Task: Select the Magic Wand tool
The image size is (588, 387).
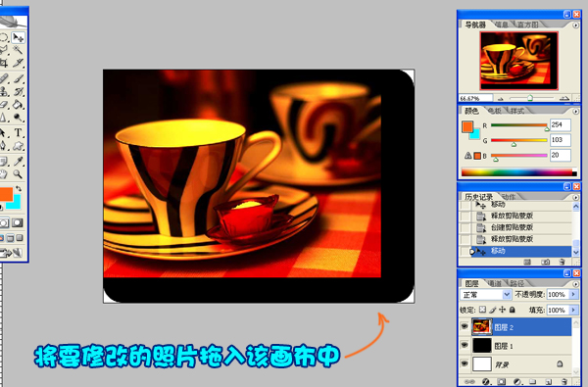Action: click(18, 50)
